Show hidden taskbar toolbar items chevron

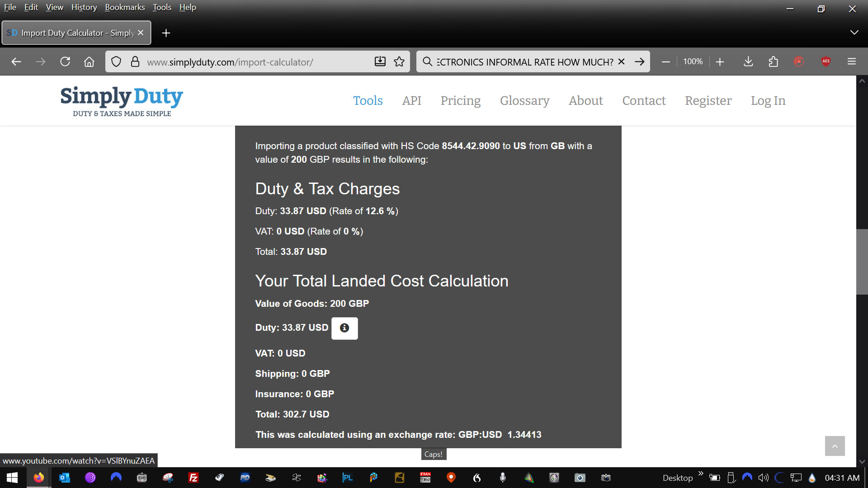701,474
